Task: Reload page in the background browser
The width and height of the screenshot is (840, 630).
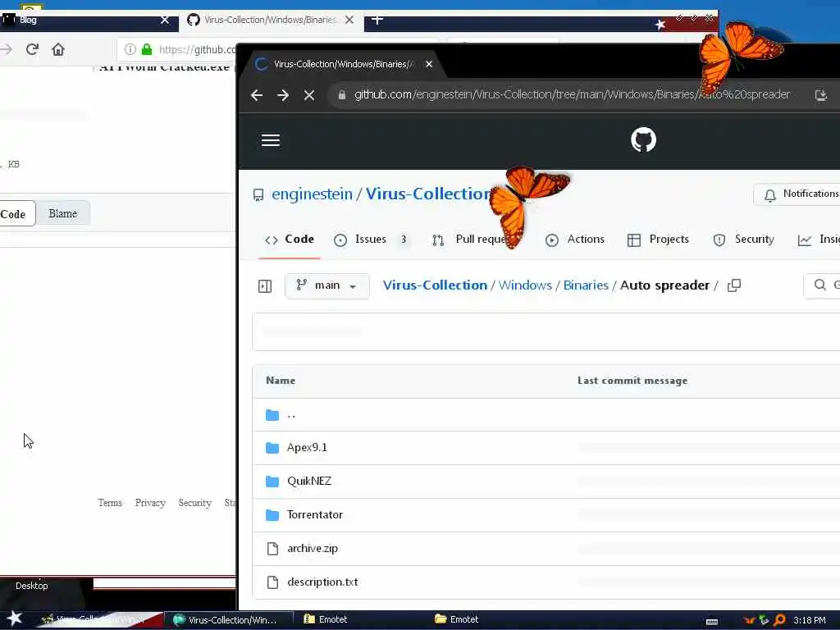Action: [32, 49]
